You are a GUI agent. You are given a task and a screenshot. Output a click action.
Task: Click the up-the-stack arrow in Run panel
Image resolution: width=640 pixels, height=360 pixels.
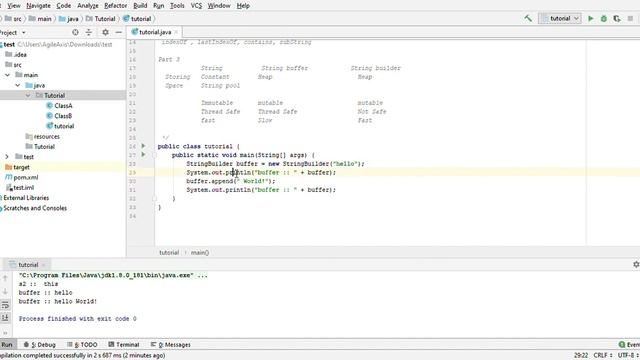(5, 278)
